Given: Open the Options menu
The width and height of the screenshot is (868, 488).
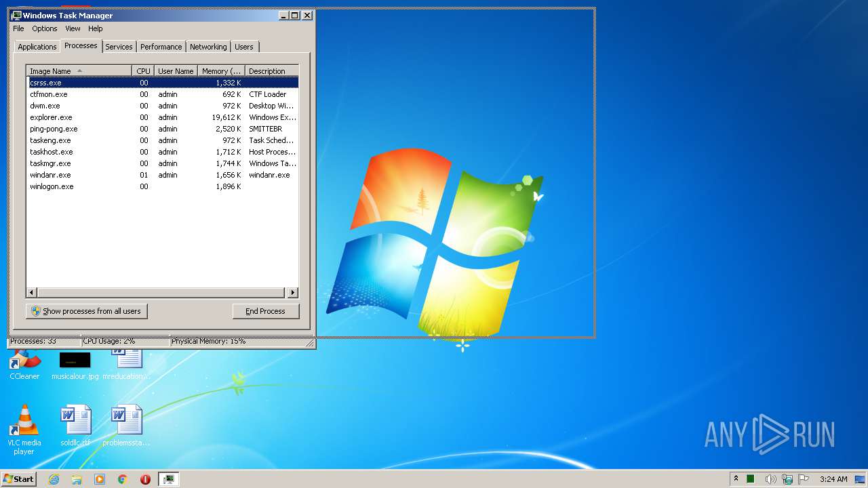Looking at the screenshot, I should [x=45, y=28].
